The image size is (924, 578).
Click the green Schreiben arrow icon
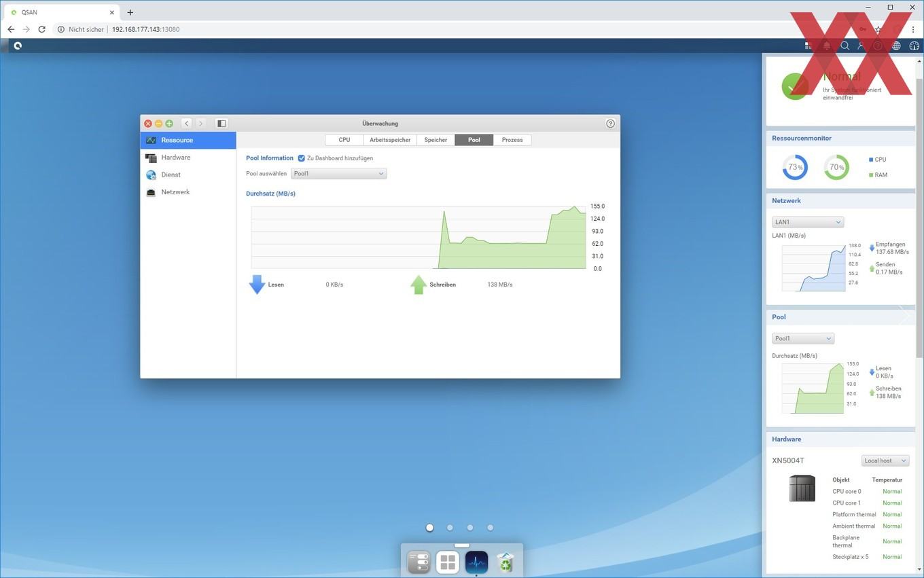[x=419, y=284]
